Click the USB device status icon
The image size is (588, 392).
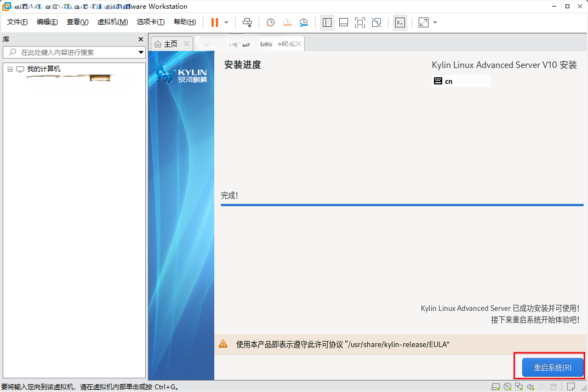click(x=542, y=387)
